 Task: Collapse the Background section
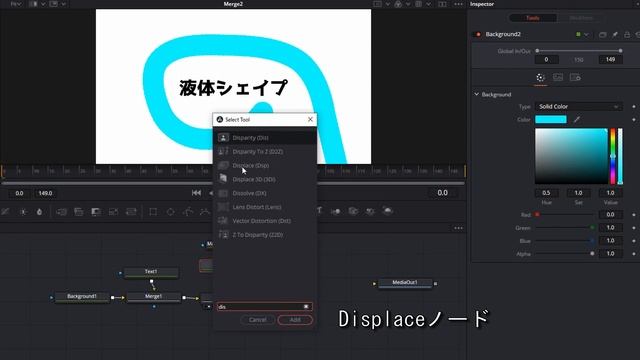pyautogui.click(x=476, y=94)
